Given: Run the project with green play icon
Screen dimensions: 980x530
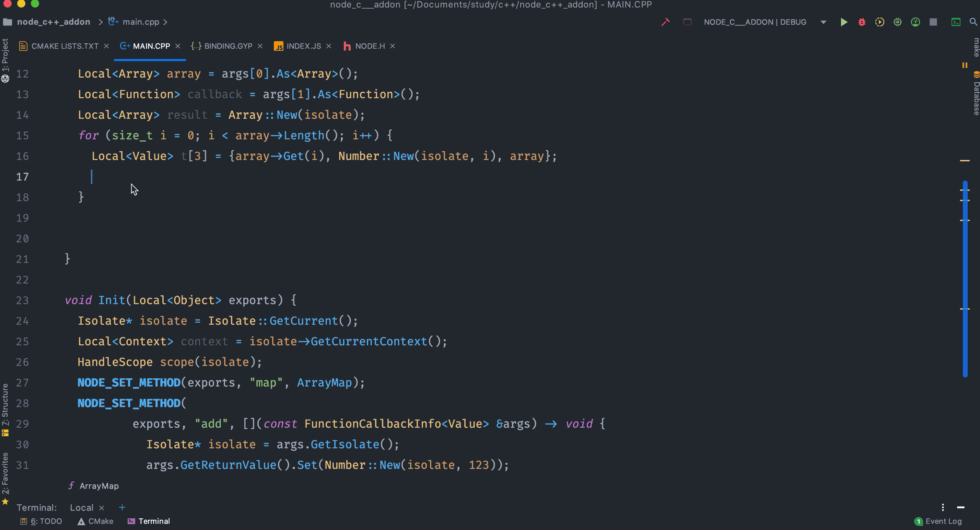Looking at the screenshot, I should (x=843, y=22).
